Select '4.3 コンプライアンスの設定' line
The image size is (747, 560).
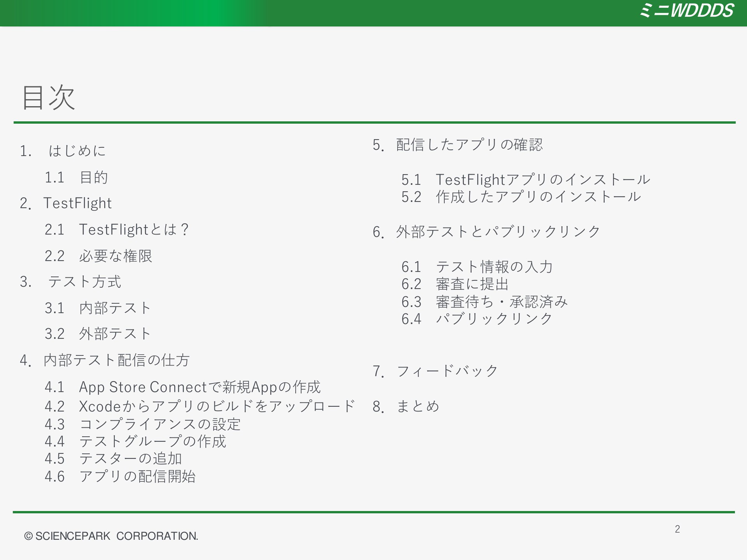click(143, 424)
